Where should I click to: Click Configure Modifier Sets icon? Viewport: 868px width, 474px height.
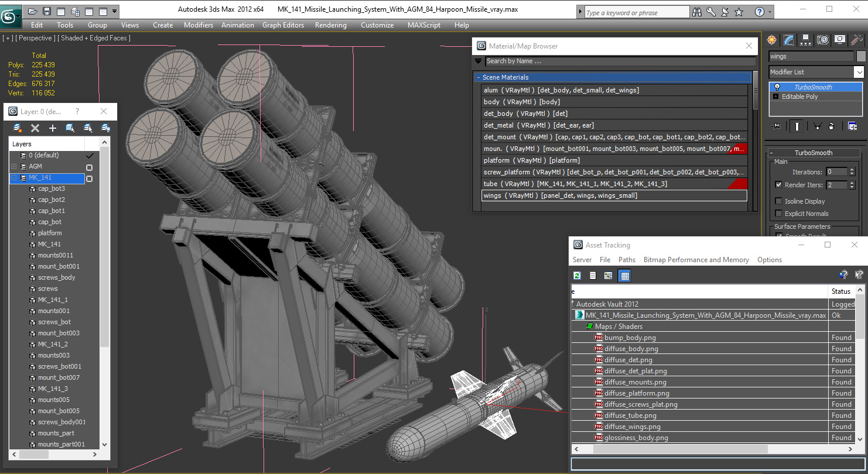(852, 126)
